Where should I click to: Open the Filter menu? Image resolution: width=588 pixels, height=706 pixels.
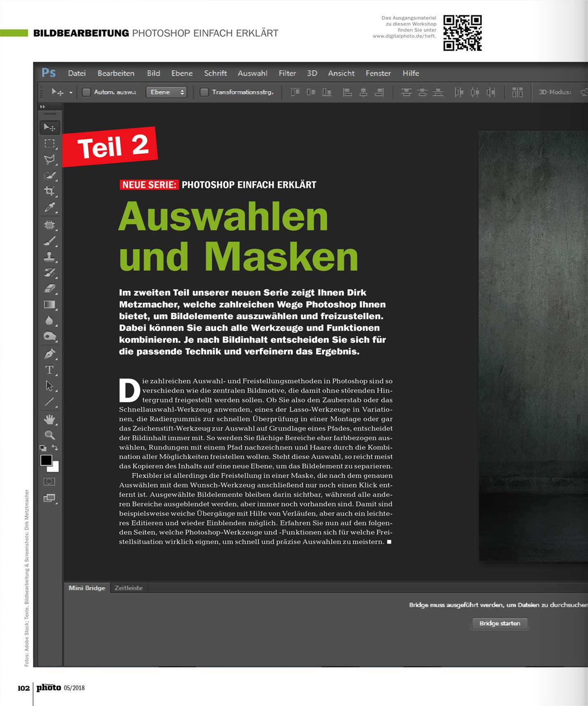pos(287,73)
